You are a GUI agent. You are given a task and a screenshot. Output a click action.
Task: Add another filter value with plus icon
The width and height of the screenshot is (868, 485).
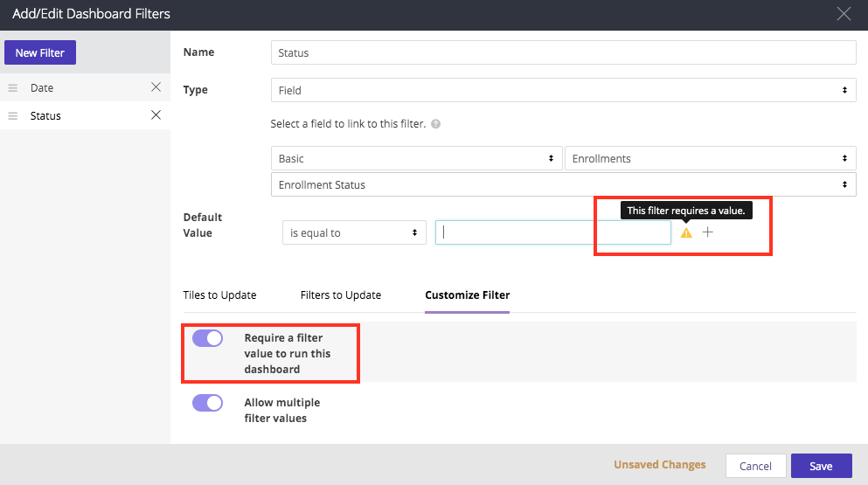[708, 232]
